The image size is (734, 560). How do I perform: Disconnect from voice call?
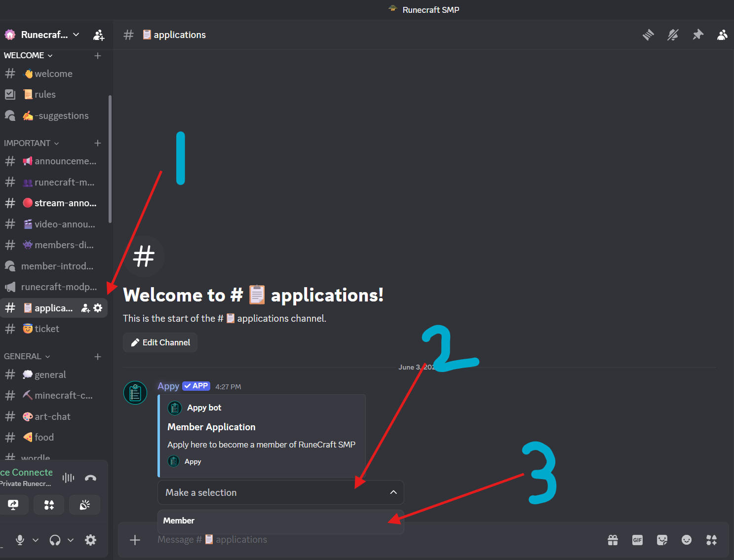90,478
